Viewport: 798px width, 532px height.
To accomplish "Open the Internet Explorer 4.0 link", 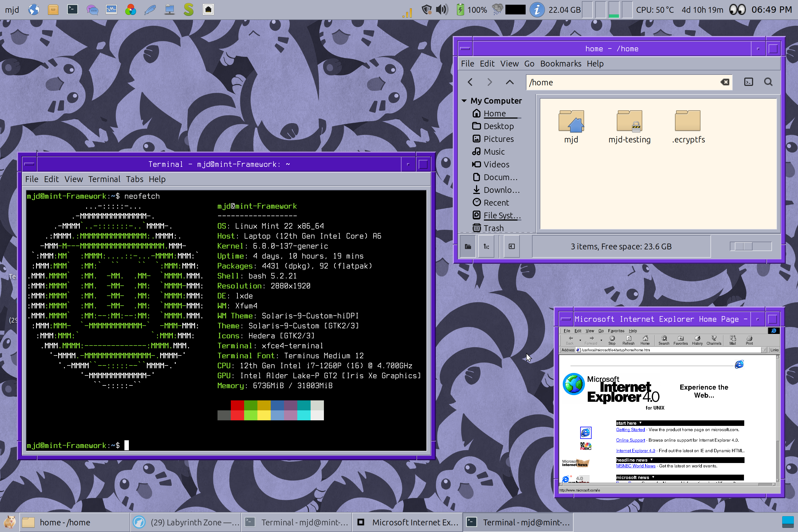I will pos(635,451).
